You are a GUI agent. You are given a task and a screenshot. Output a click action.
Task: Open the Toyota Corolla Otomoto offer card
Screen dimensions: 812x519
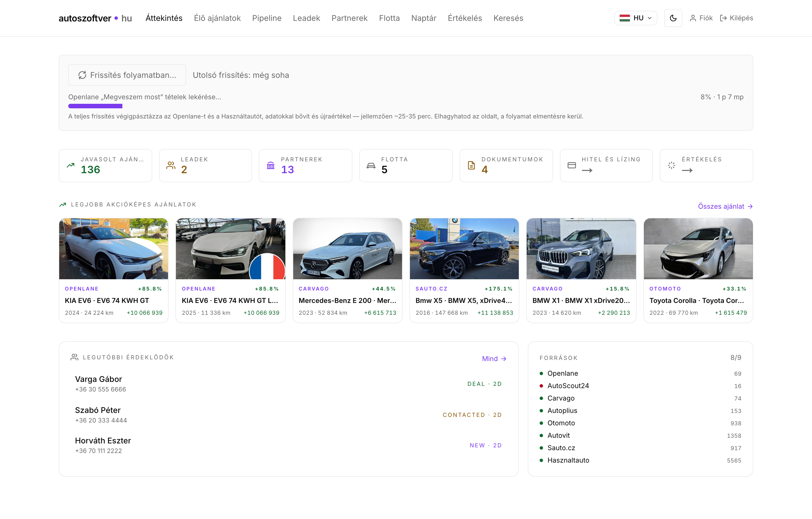coord(698,270)
